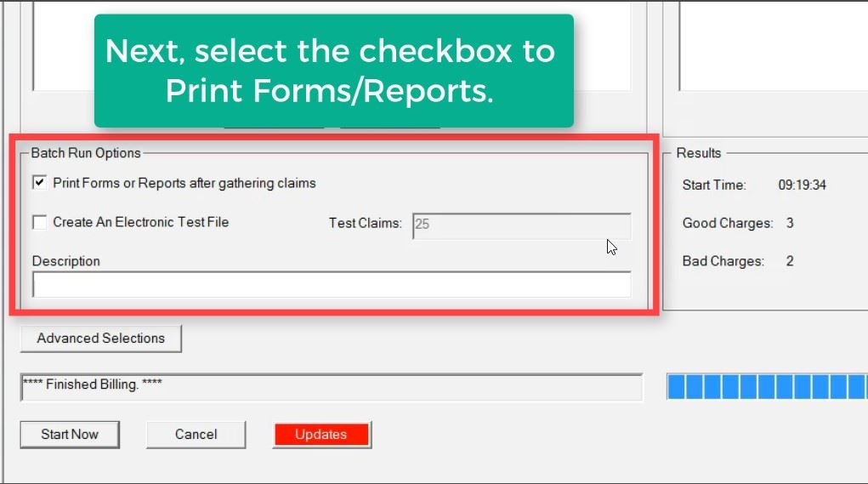Click the Results group title
Viewport: 868px width, 484px height.
[x=698, y=153]
